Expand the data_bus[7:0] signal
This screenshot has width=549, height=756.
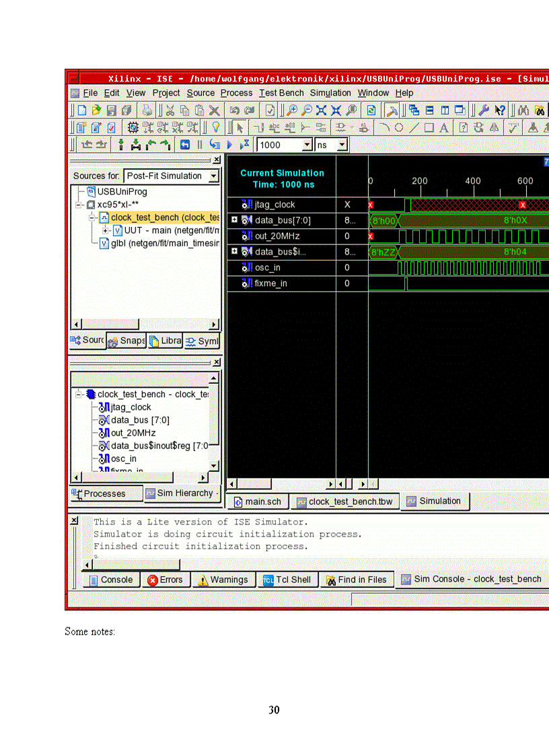[x=234, y=220]
